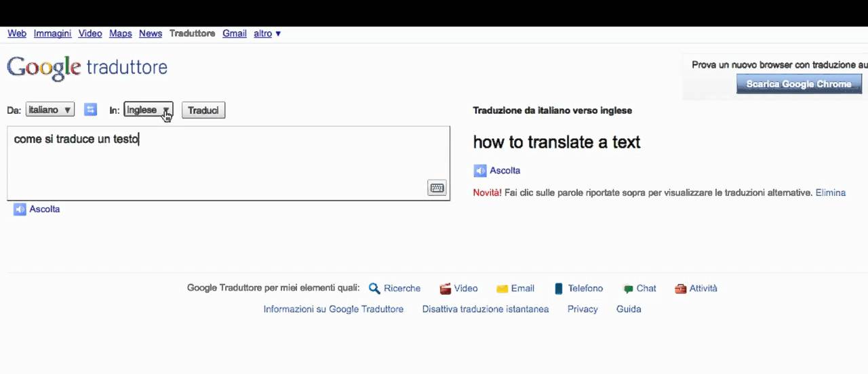The height and width of the screenshot is (374, 868).
Task: Expand the altro menu
Action: 267,33
